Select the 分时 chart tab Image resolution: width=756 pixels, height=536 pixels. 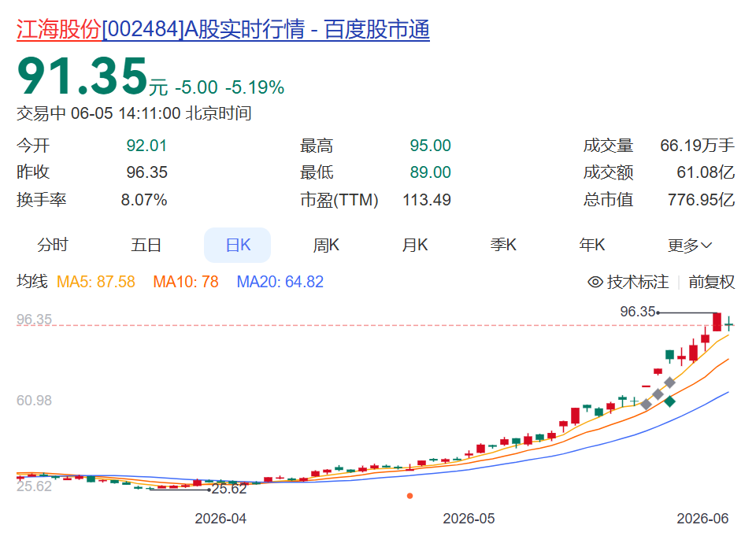(53, 245)
